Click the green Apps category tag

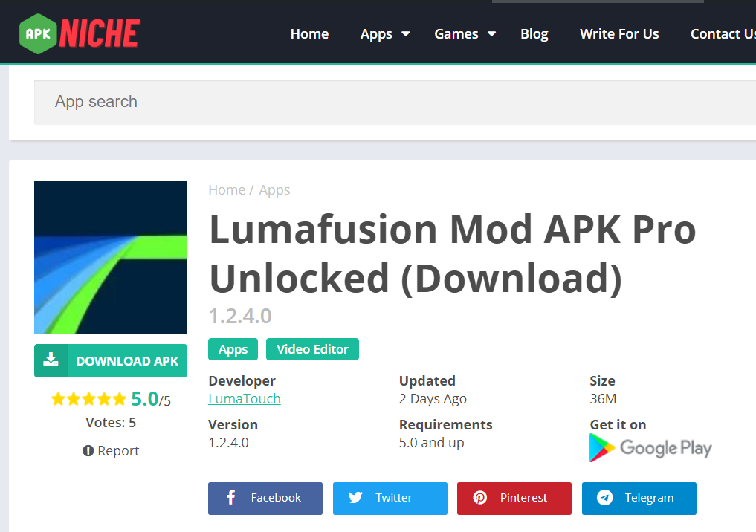point(233,349)
